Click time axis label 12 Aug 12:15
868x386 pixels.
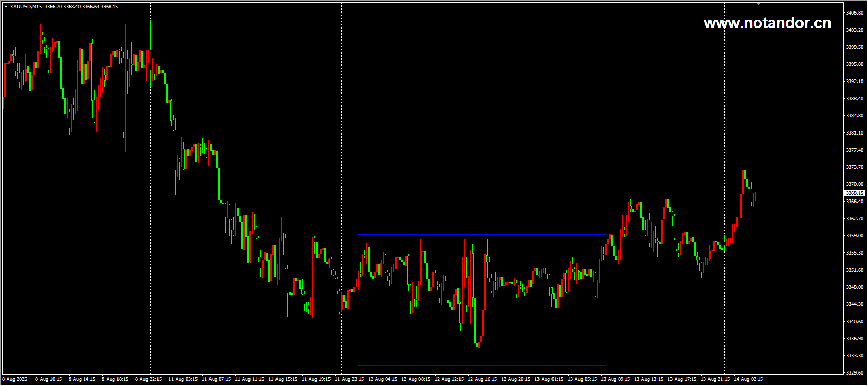449,379
